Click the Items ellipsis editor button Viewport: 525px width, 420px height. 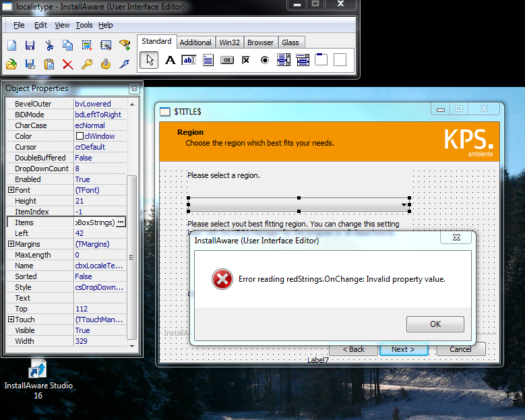point(121,222)
